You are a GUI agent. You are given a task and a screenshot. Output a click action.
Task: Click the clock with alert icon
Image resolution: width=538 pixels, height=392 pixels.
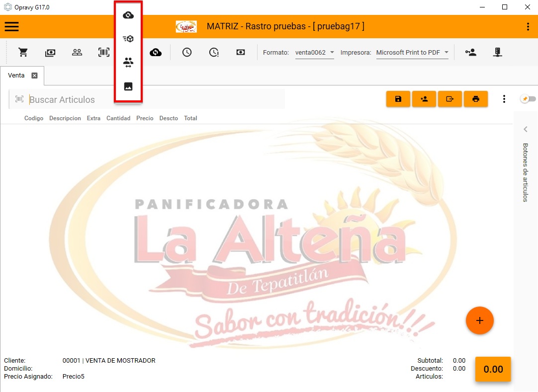[x=214, y=52]
